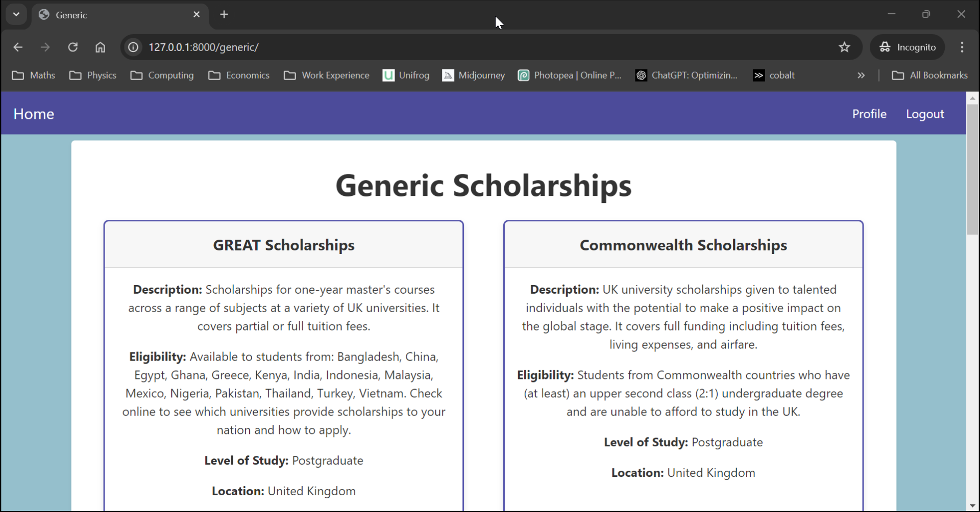Click the Logout link
980x512 pixels.
[925, 114]
